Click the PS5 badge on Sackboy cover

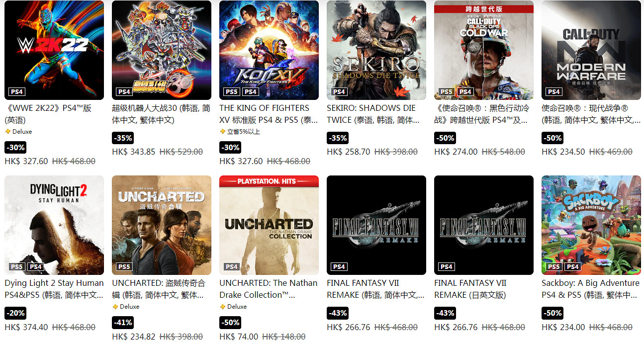click(554, 267)
